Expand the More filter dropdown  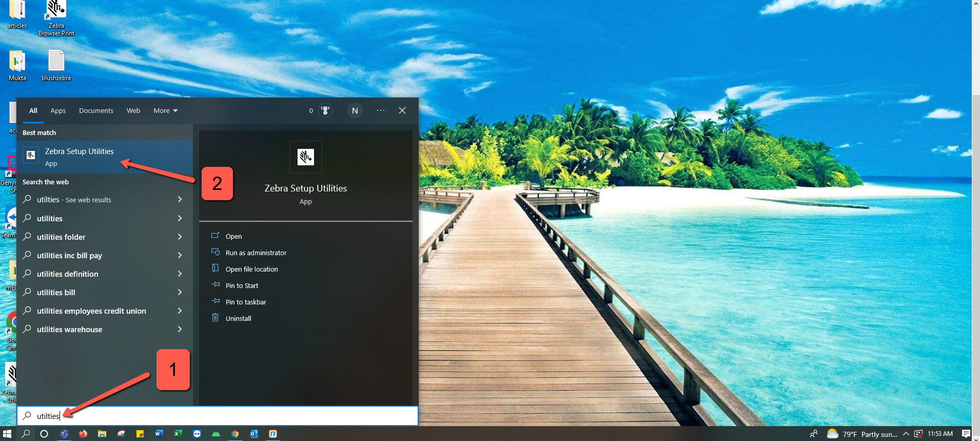165,111
